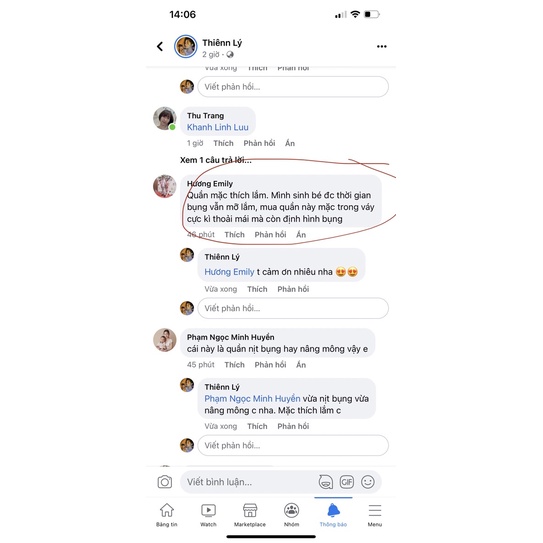Image resolution: width=543 pixels, height=543 pixels.
Task: Open the Watch tab
Action: 208,515
